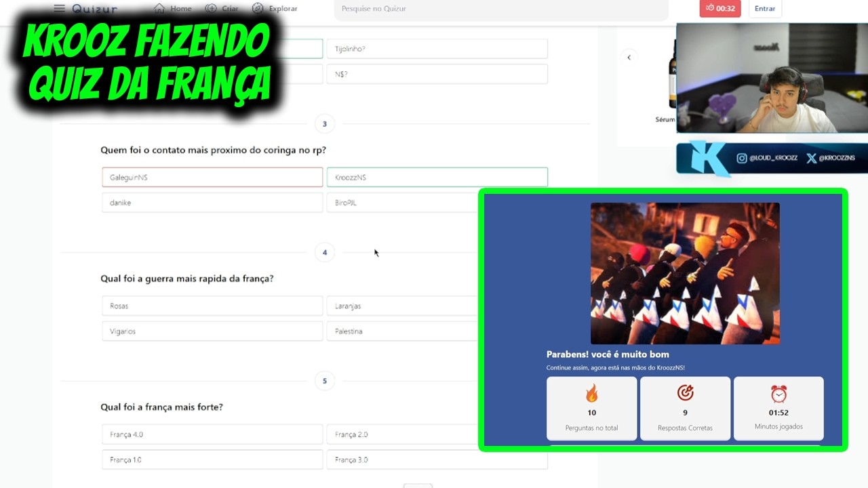Click the target icon above 'Respostas Corretas'
This screenshot has height=488, width=868.
685,393
